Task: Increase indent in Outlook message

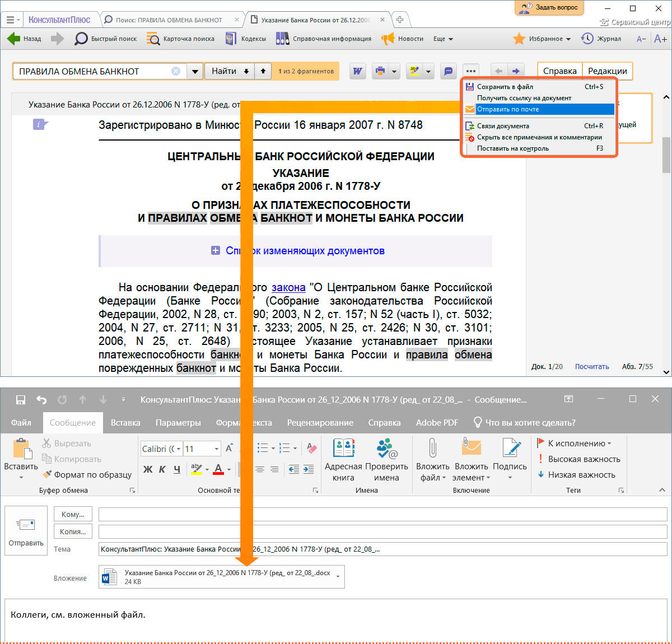Action: (x=309, y=469)
